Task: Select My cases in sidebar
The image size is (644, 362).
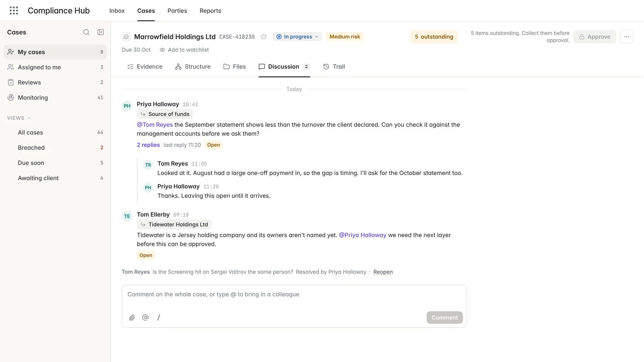Action: click(x=55, y=52)
